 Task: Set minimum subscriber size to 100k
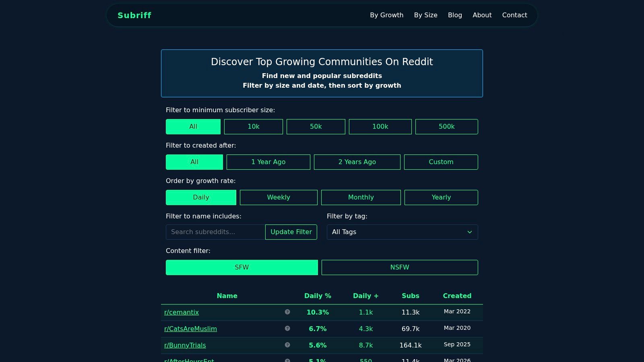(x=380, y=127)
